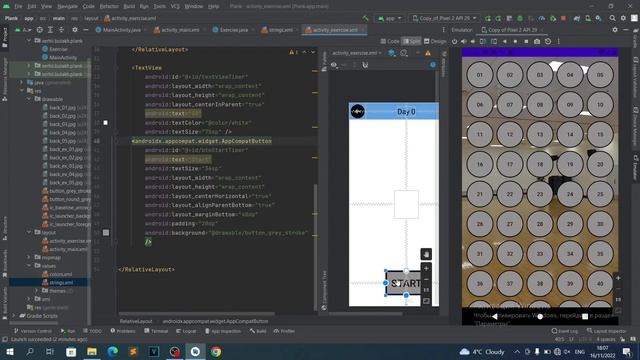Viewport: 640px width, 360px height.
Task: Open Project panel options gear
Action: 75,30
